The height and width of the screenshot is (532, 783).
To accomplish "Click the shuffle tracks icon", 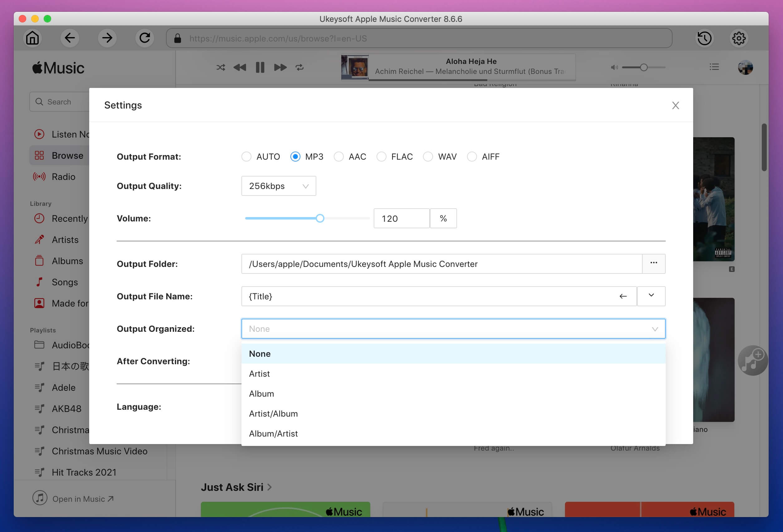I will click(x=220, y=67).
